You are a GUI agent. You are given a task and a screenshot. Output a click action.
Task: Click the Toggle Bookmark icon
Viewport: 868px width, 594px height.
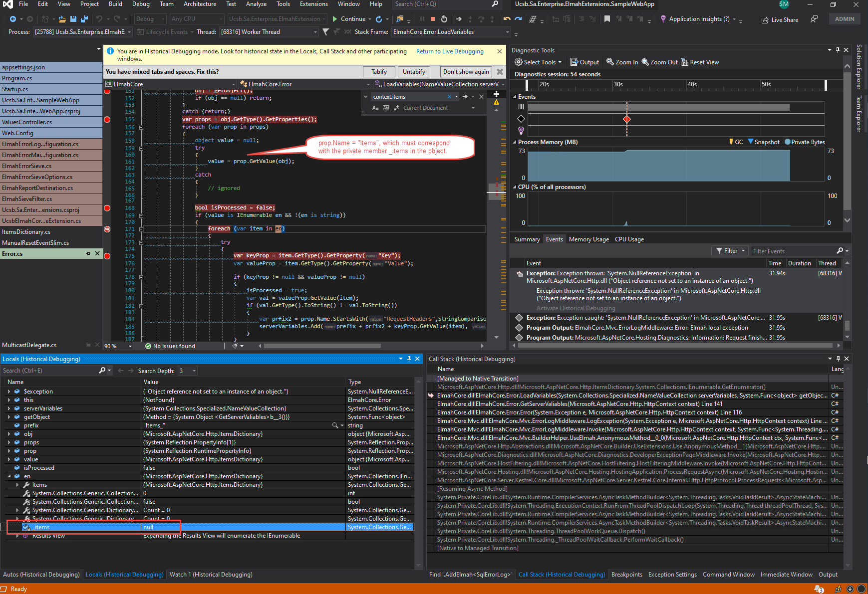607,19
